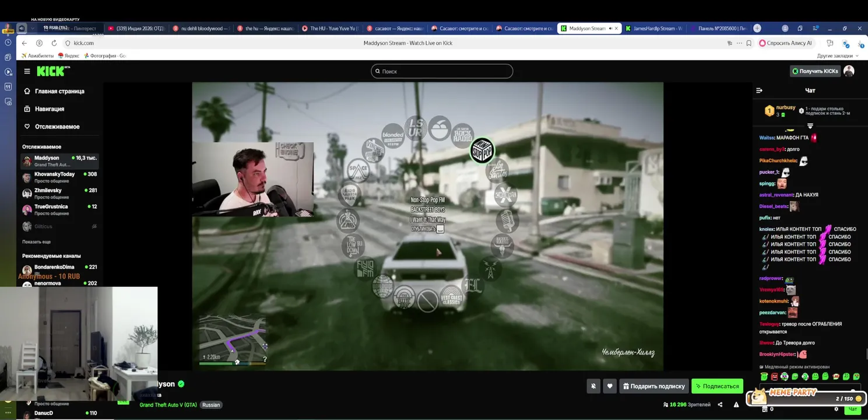Switch to the The HU - Yuve Yuve Yu tab

[331, 28]
